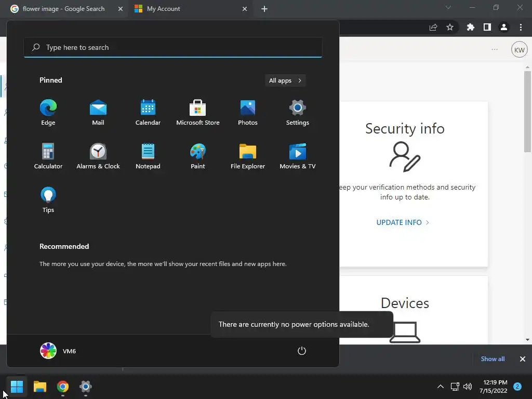Image resolution: width=532 pixels, height=399 pixels.
Task: Open the Calendar pinned app
Action: (148, 113)
